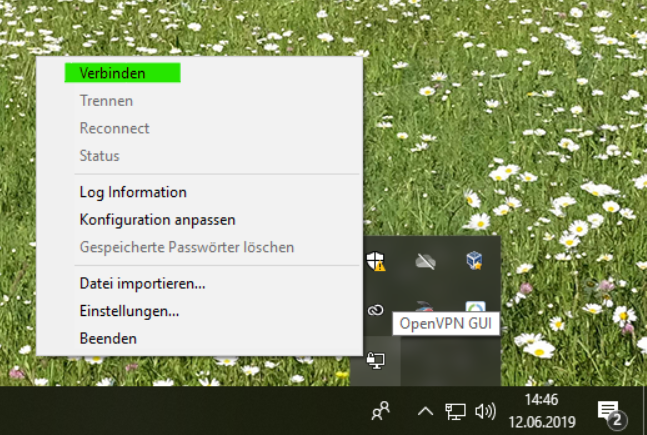647x435 pixels.
Task: Open the People icon on taskbar
Action: 381,411
